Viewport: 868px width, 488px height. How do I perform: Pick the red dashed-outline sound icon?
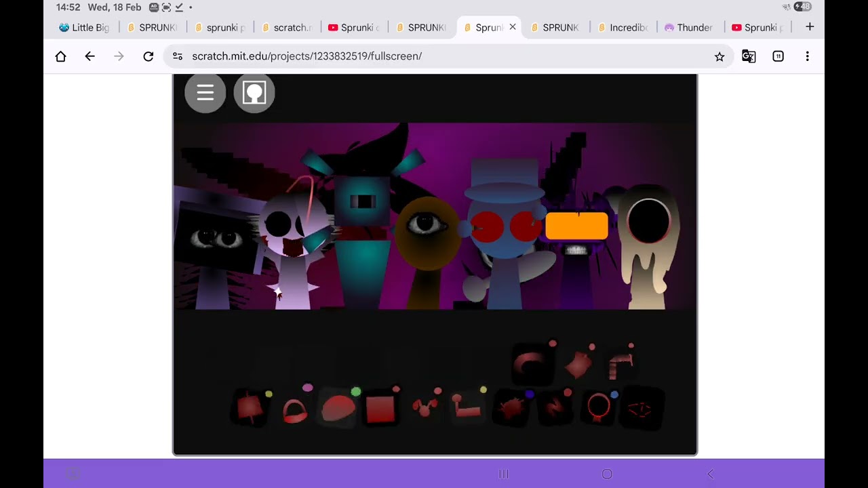pos(641,408)
